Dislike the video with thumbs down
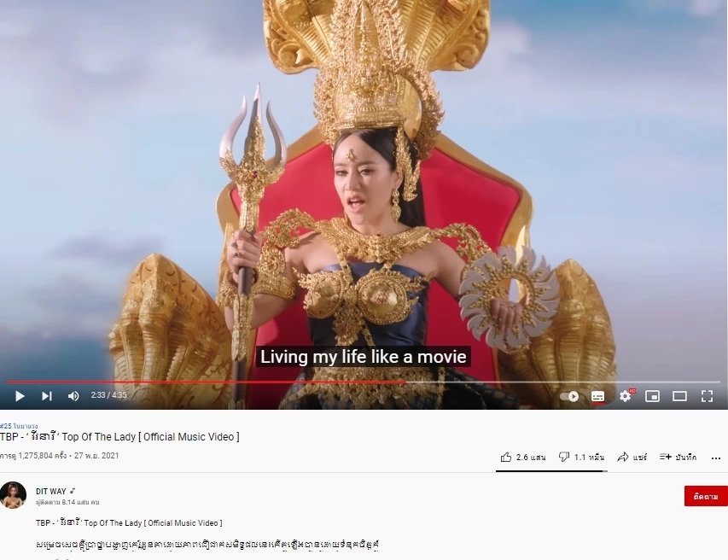Screen dimensions: 728x560 pos(581,458)
